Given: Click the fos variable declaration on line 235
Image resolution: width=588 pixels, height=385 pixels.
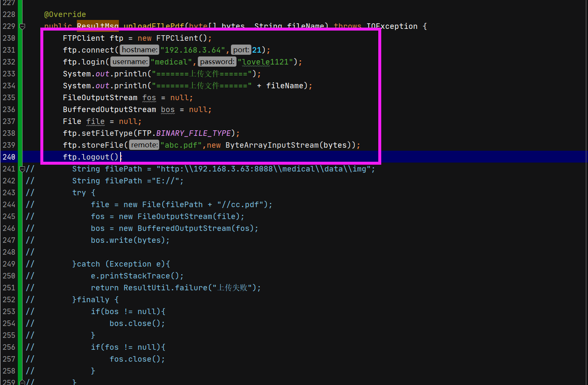Looking at the screenshot, I should tap(149, 98).
